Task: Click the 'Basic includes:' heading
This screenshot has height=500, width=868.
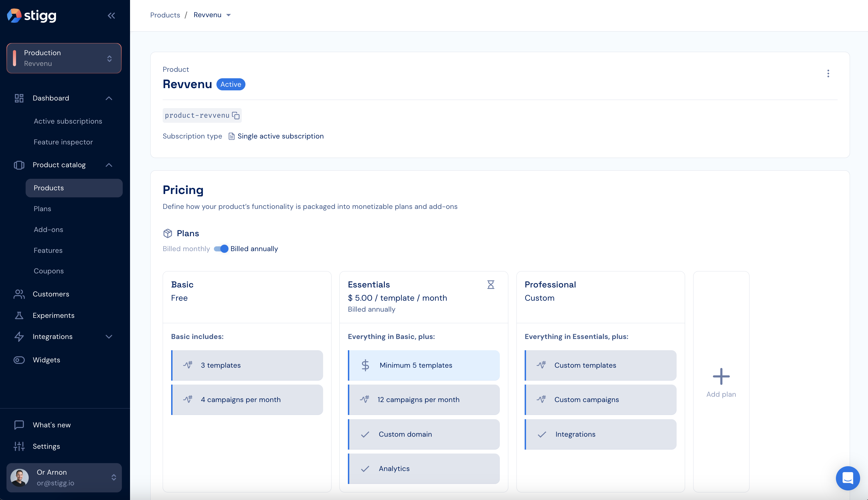Action: pyautogui.click(x=197, y=337)
